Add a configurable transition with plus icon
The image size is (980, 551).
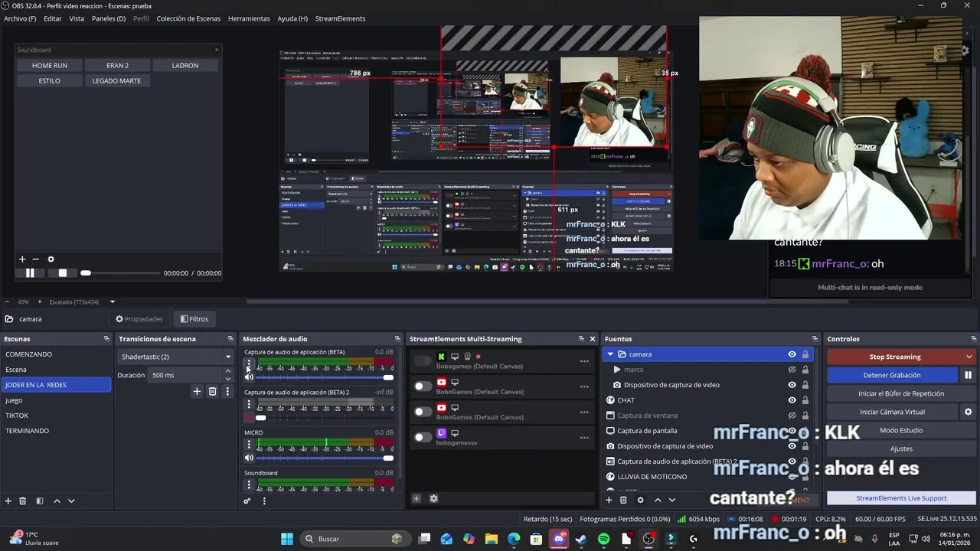(x=197, y=391)
